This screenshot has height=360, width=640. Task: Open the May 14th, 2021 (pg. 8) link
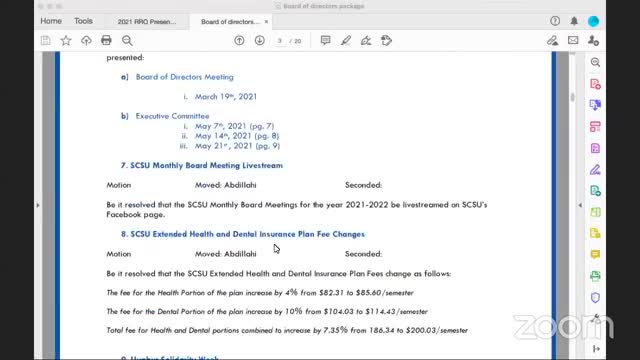237,136
